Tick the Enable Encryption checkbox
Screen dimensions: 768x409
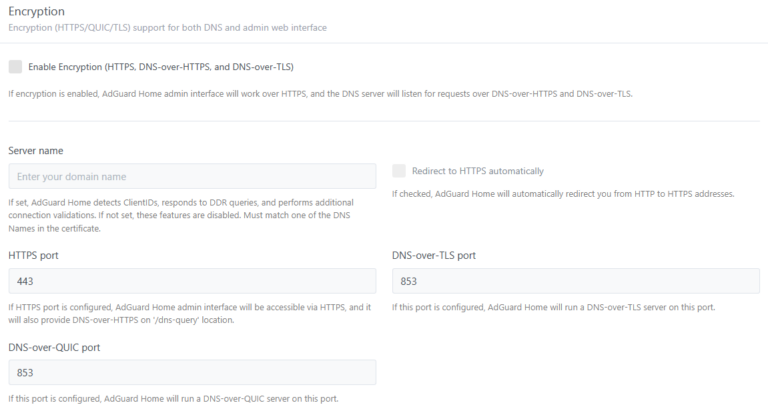(14, 67)
